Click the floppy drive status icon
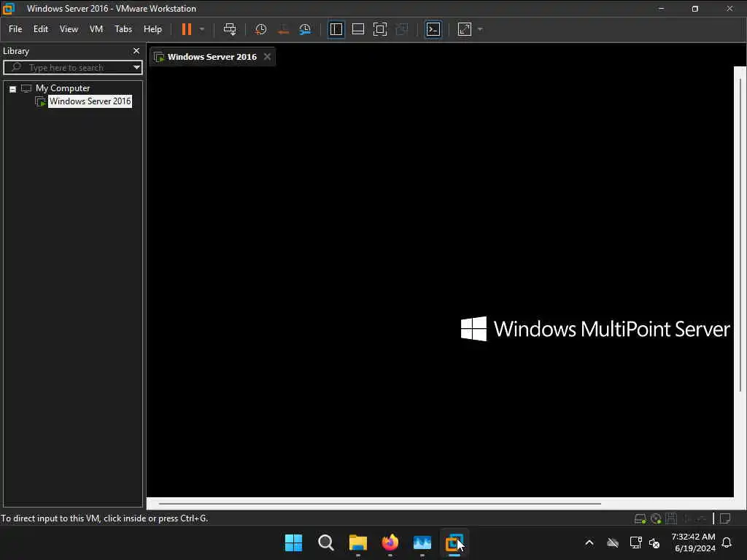 671,518
